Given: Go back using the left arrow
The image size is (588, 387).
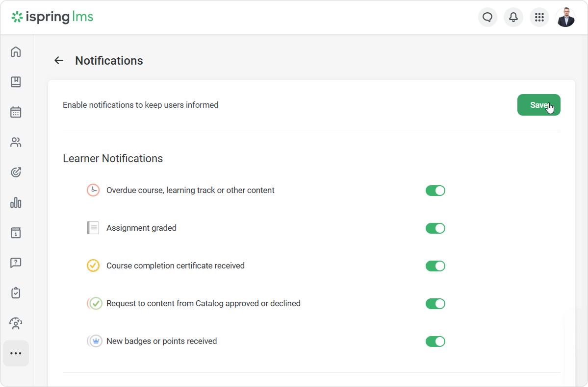Looking at the screenshot, I should tap(59, 60).
